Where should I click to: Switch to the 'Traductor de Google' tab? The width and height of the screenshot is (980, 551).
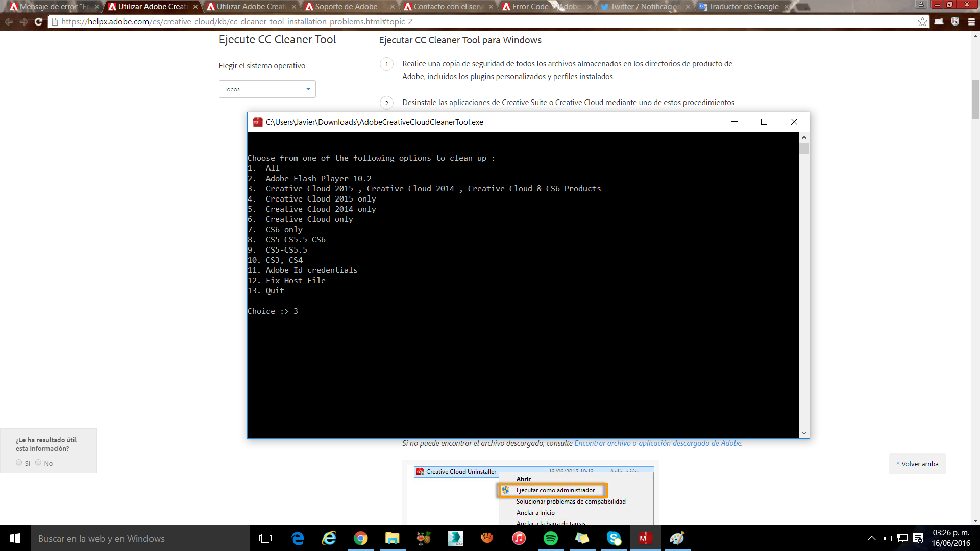[x=744, y=7]
